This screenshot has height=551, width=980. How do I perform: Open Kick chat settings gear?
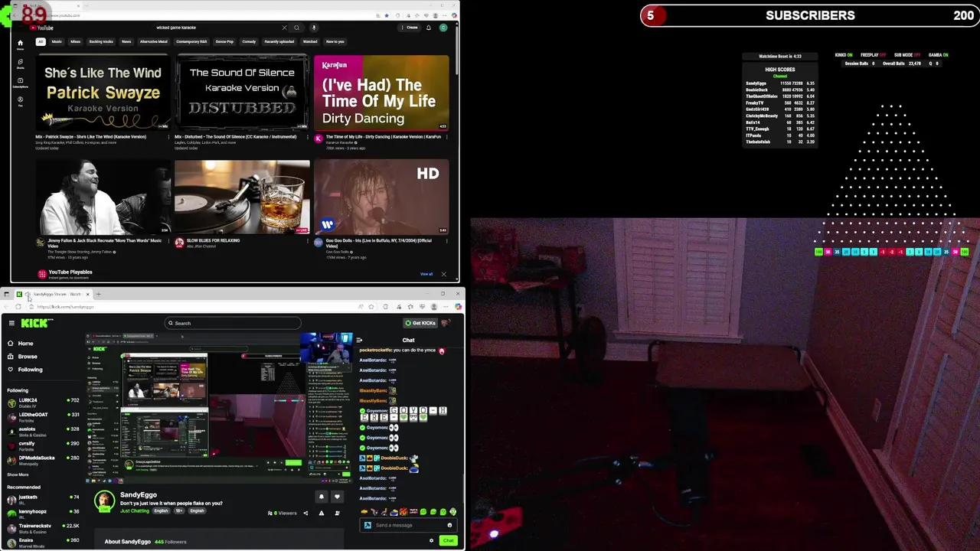pos(431,540)
